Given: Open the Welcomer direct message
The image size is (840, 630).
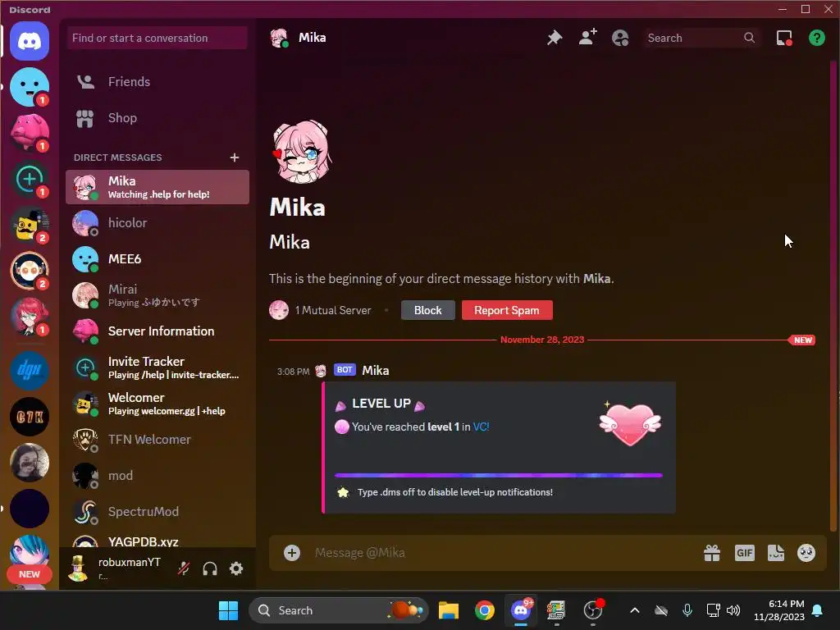Looking at the screenshot, I should pyautogui.click(x=157, y=404).
